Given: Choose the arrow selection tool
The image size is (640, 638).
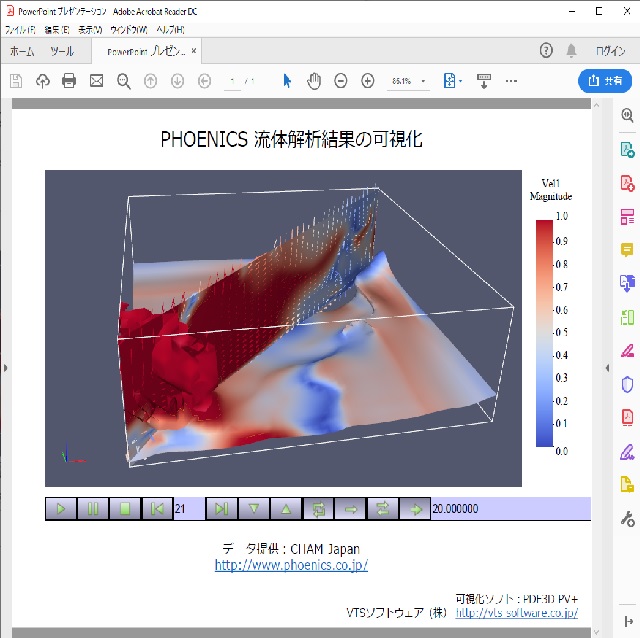Looking at the screenshot, I should 287,81.
